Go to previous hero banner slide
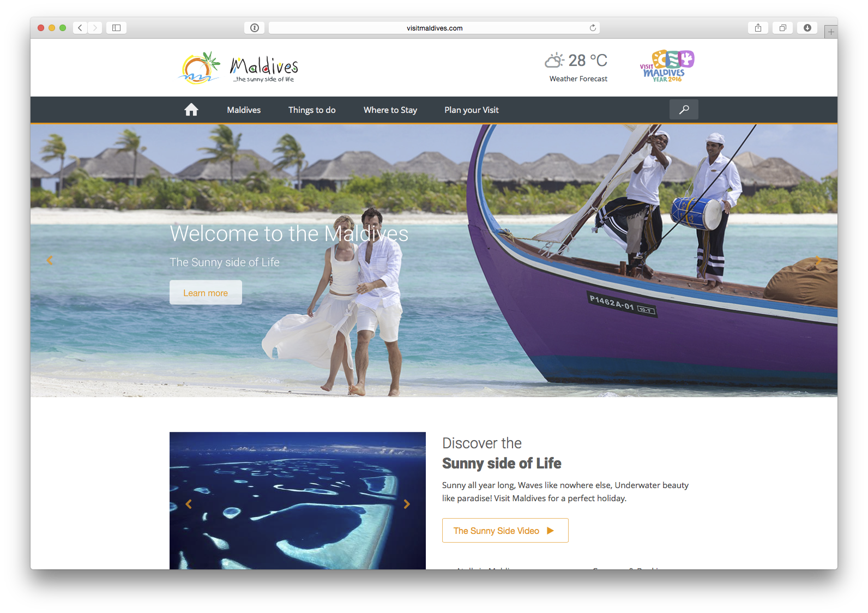 point(50,261)
